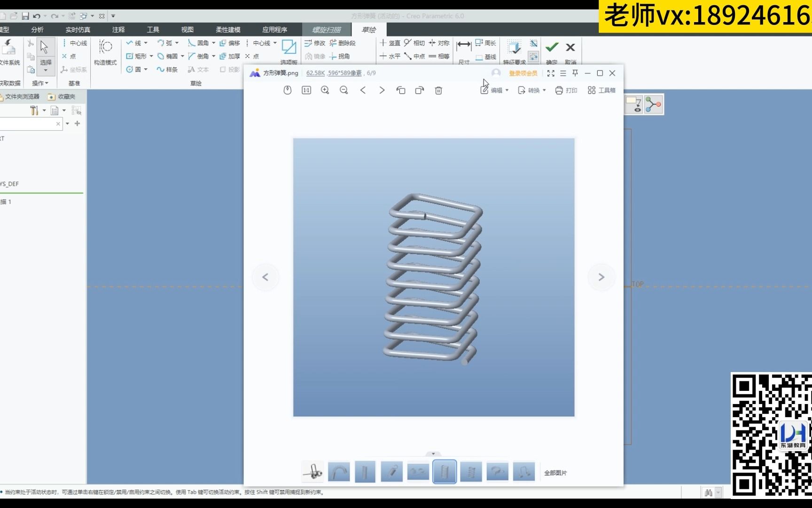Select the first thumbnail in the strip

[312, 471]
